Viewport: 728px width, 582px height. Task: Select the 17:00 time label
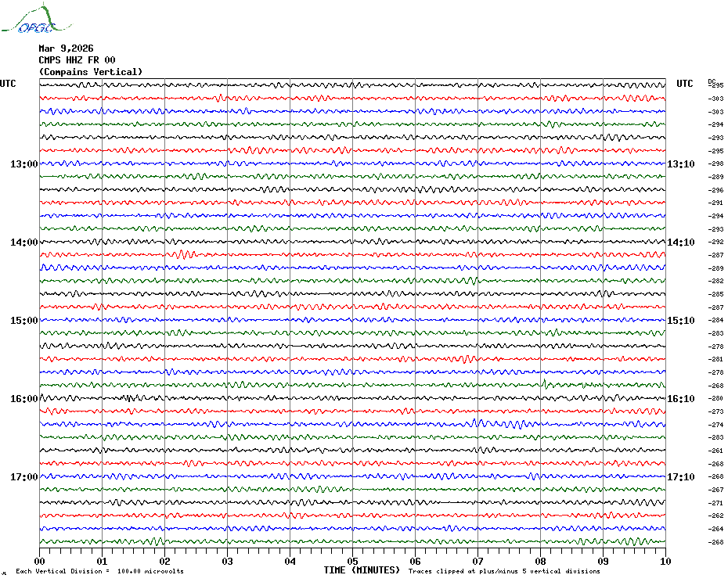pyautogui.click(x=24, y=477)
